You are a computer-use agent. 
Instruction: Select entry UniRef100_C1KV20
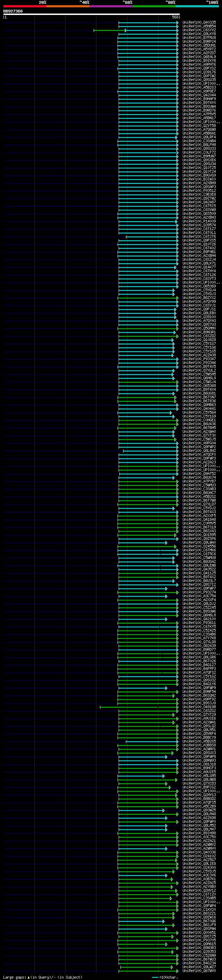pos(199,910)
